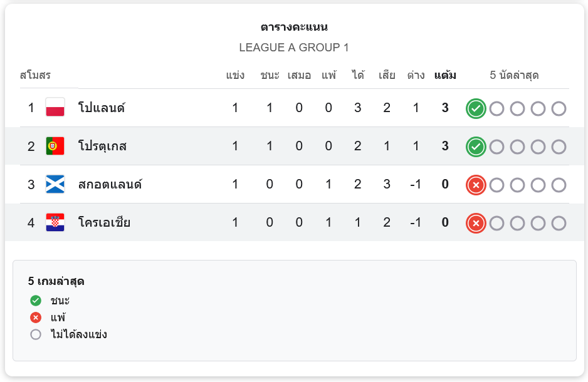Screen dimensions: 588x382
Task: Click the Scotland flag icon
Action: [x=55, y=184]
